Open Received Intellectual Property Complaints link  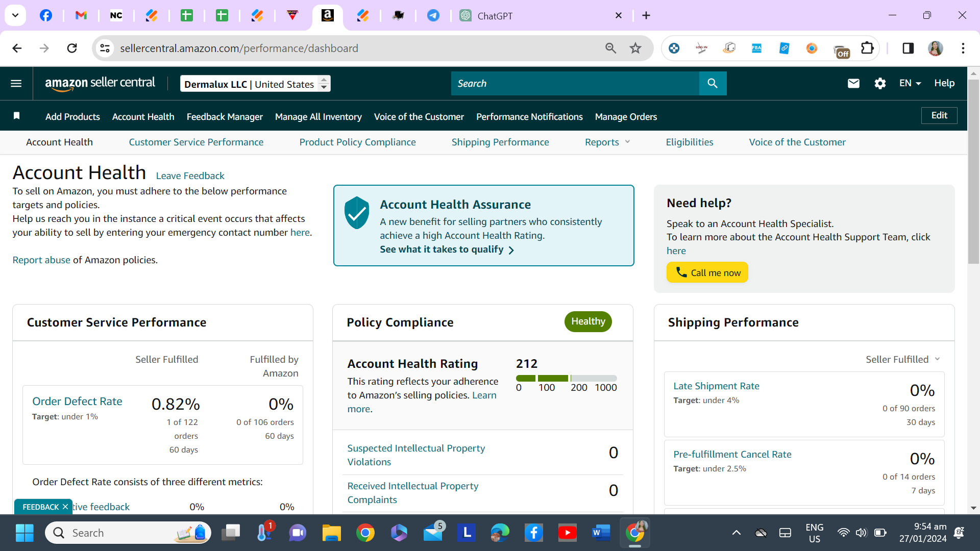tap(413, 492)
